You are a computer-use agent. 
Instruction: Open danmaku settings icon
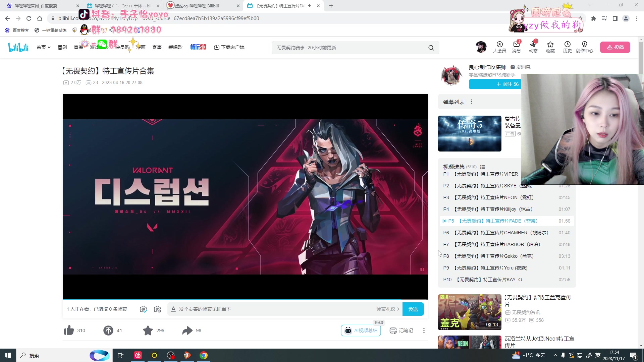[157, 309]
